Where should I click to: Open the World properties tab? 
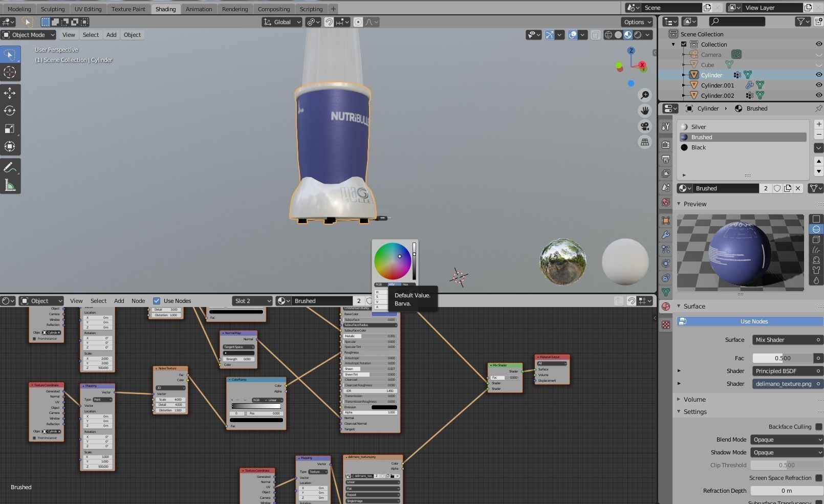coord(665,202)
